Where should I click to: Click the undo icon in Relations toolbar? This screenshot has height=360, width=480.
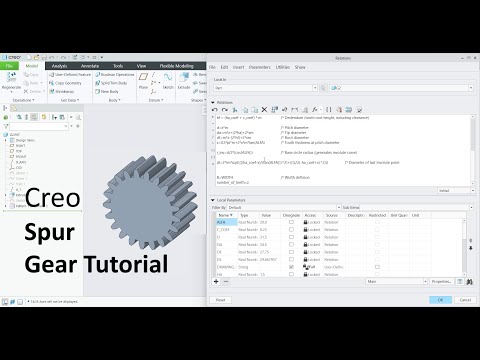[x=215, y=110]
